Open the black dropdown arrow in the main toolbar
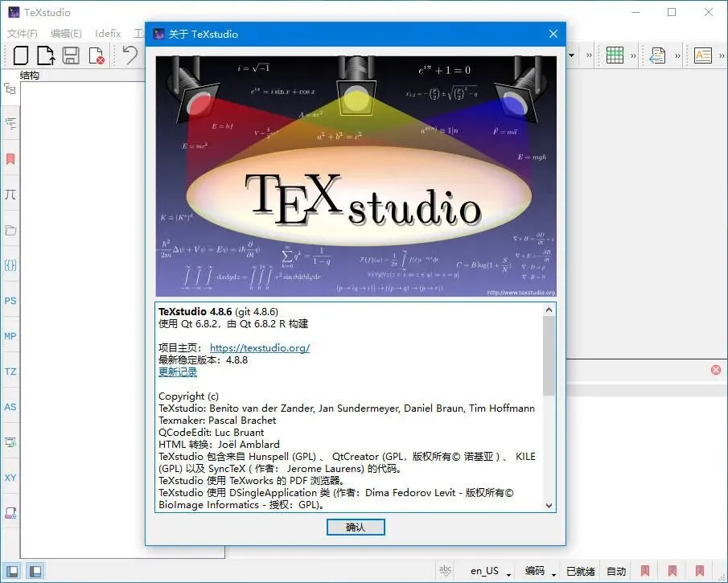 (572, 55)
